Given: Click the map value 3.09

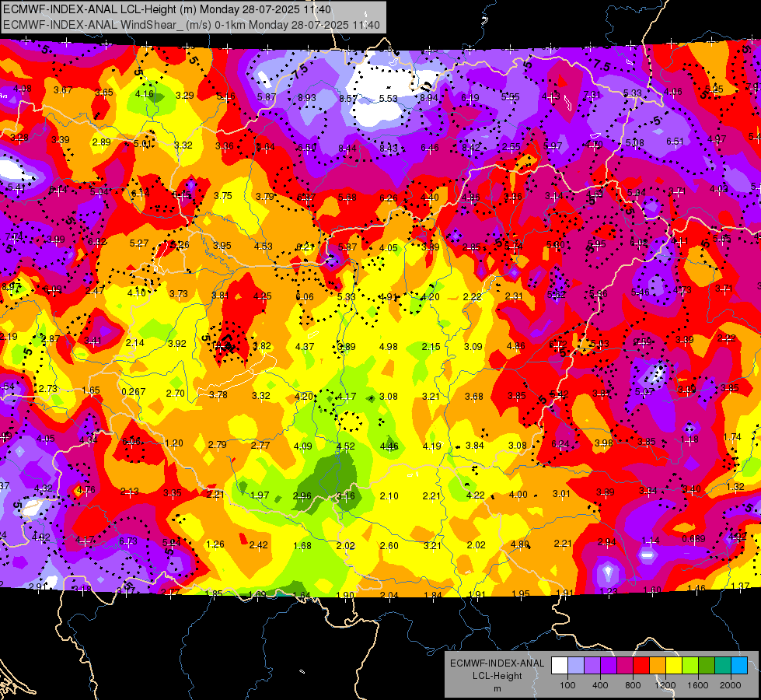Looking at the screenshot, I should pyautogui.click(x=473, y=347).
